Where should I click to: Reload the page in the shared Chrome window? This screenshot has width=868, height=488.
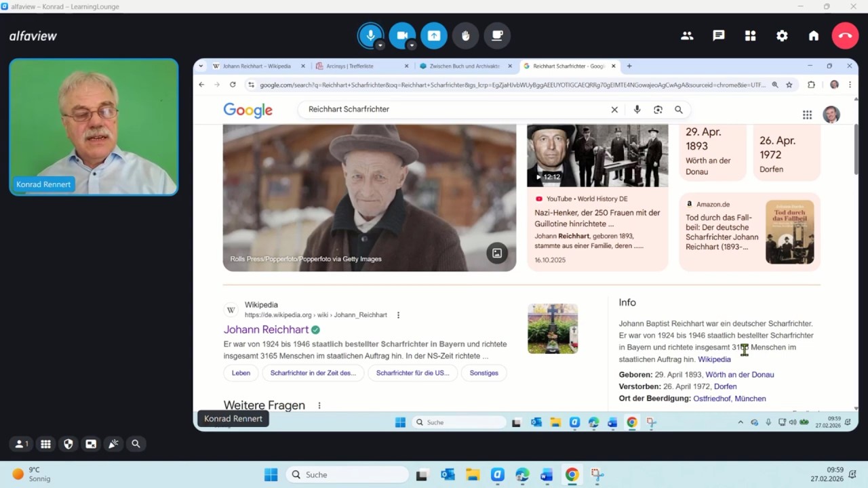point(233,85)
